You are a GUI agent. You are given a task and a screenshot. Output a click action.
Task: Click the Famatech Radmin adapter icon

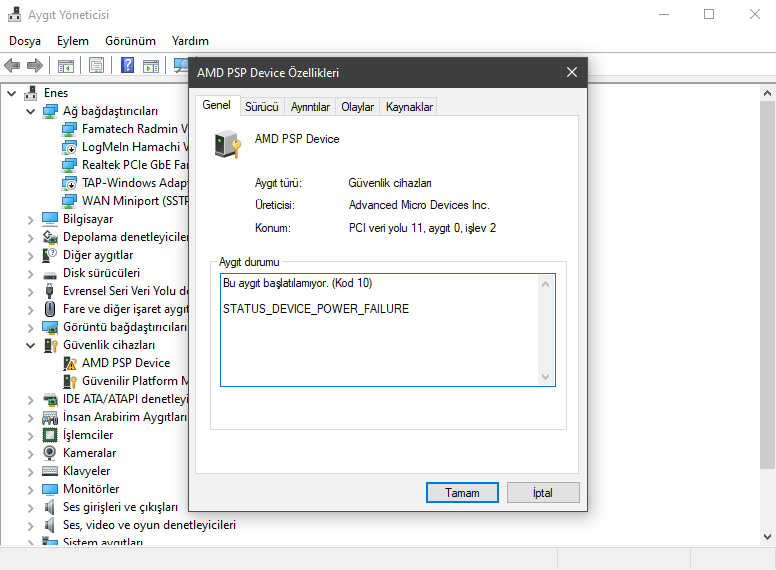pyautogui.click(x=69, y=129)
